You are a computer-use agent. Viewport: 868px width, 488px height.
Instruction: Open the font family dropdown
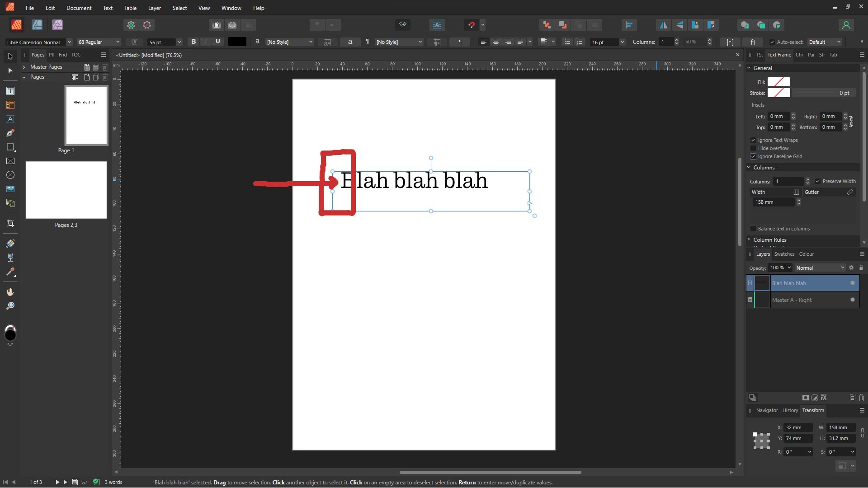point(69,42)
